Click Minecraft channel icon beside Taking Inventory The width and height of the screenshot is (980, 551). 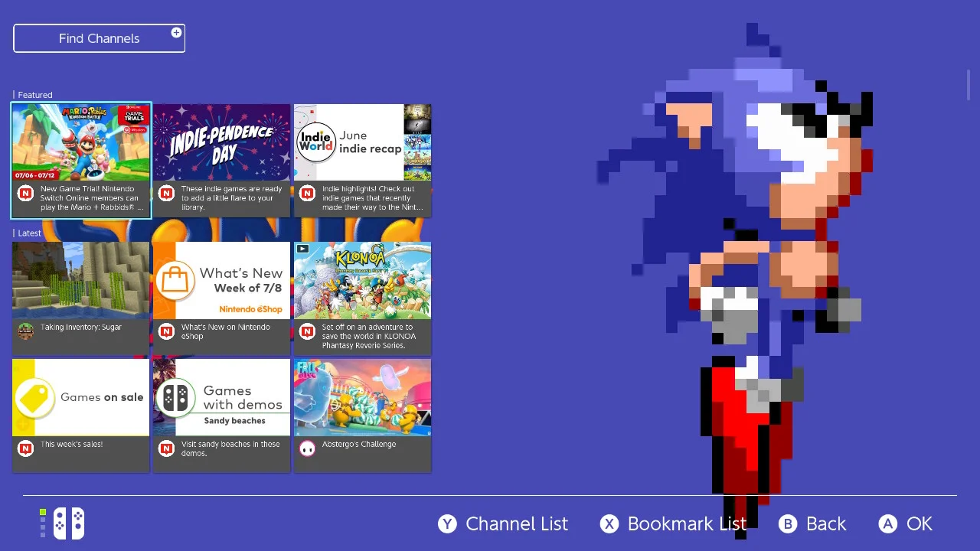(25, 331)
